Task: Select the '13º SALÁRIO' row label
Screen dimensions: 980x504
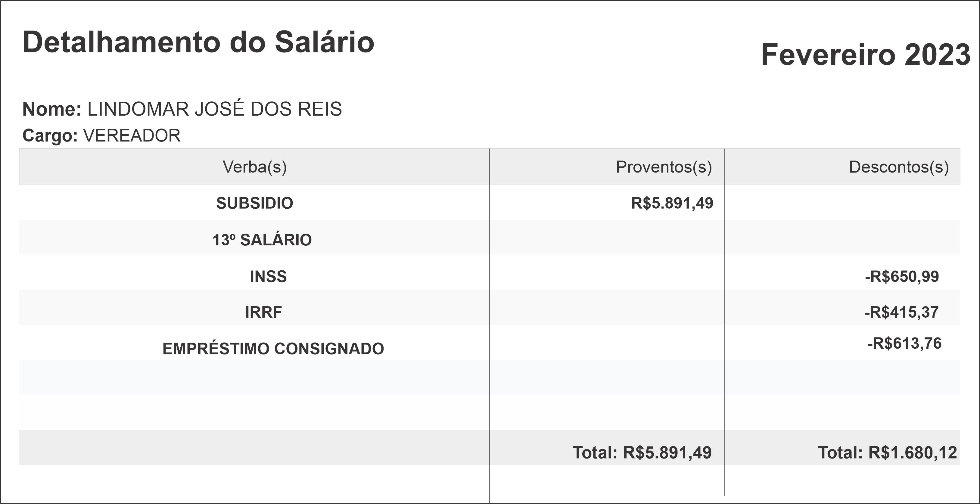Action: 262,240
